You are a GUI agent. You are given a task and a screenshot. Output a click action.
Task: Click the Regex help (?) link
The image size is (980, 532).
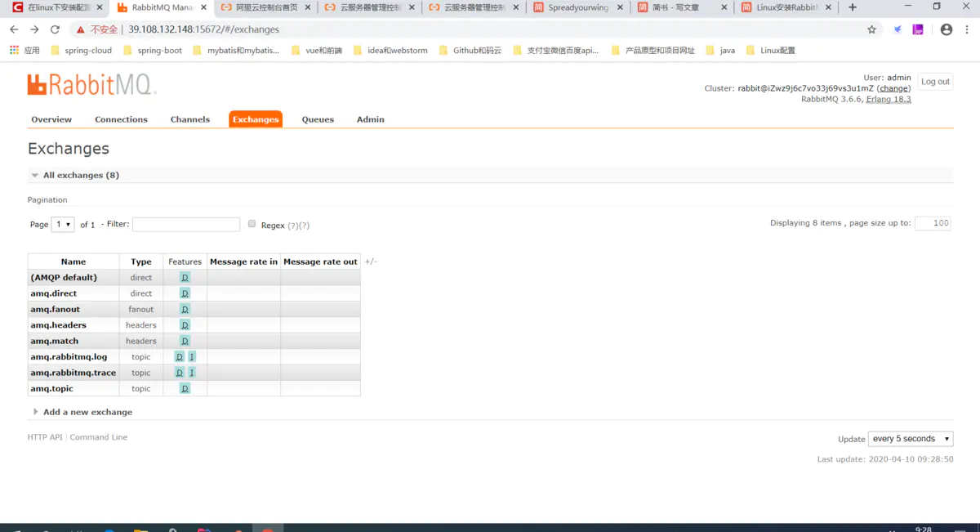[x=292, y=226]
